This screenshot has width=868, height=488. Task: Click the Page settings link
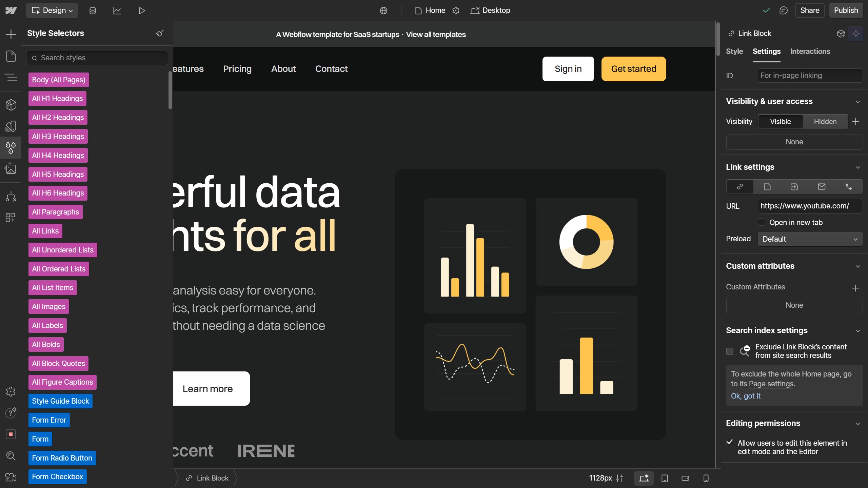point(771,384)
